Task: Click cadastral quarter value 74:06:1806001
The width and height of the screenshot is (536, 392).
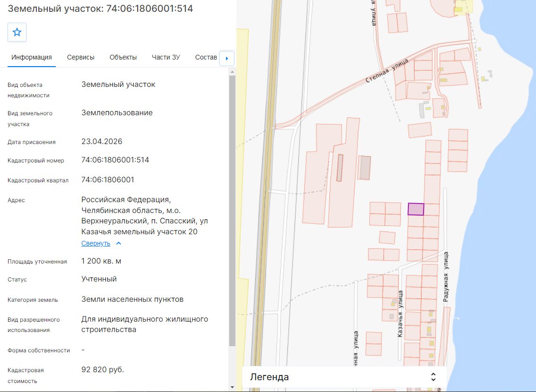Action: (x=108, y=179)
